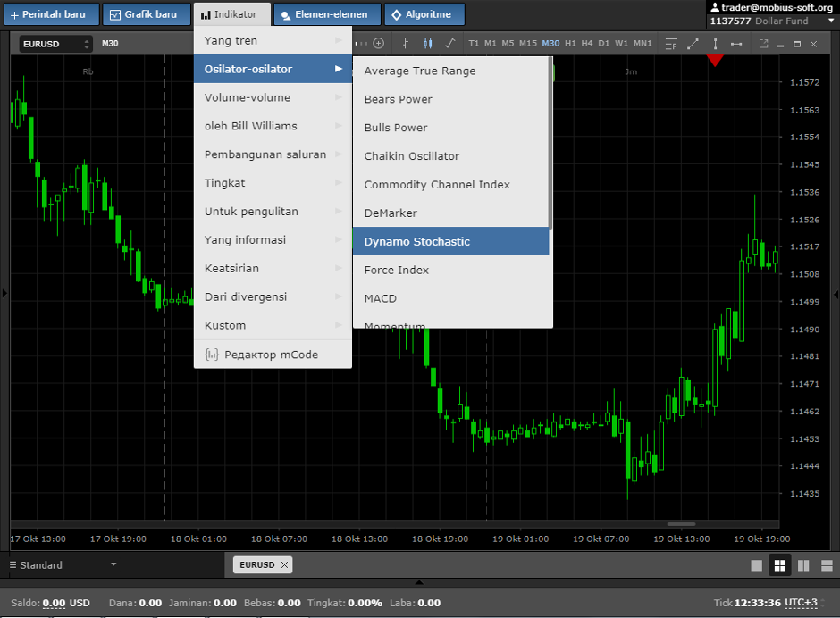This screenshot has height=618, width=840.
Task: Expand Yang informasi submenu
Action: point(273,239)
